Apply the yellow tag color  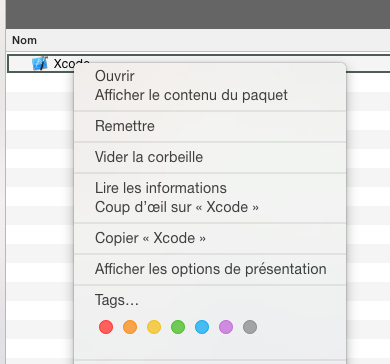[x=154, y=327]
